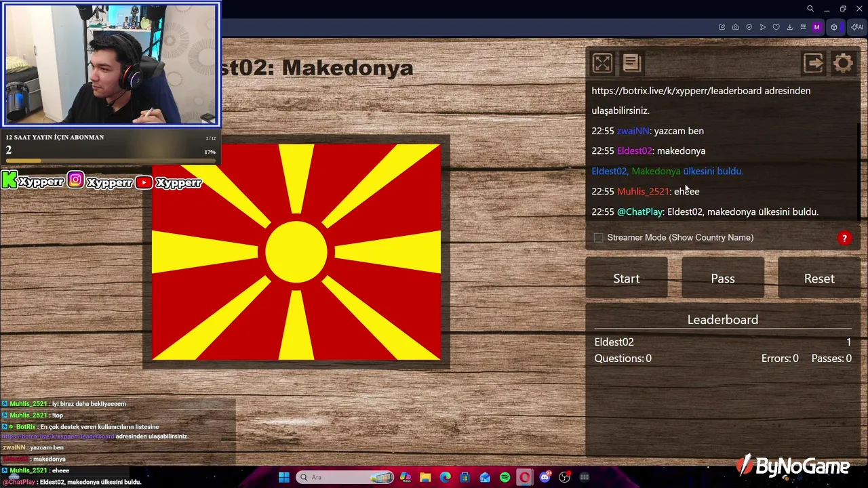868x488 pixels.
Task: Click @ChatPlay username in game chat
Action: [639, 212]
